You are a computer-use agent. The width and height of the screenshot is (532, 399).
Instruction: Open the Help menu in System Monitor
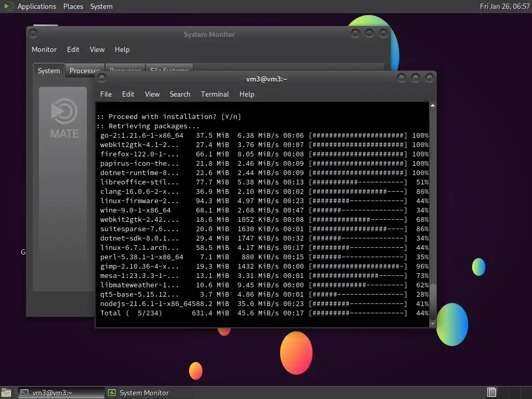[122, 49]
